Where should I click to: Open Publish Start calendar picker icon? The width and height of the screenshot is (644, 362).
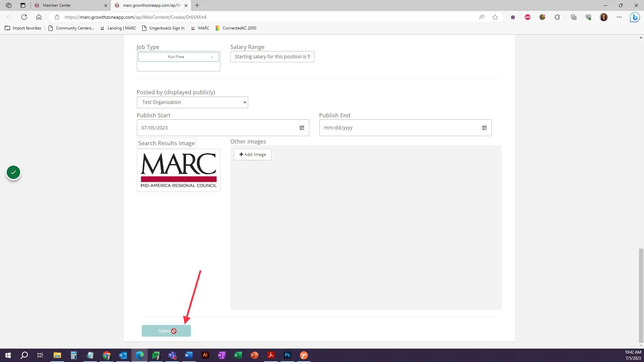pos(302,128)
